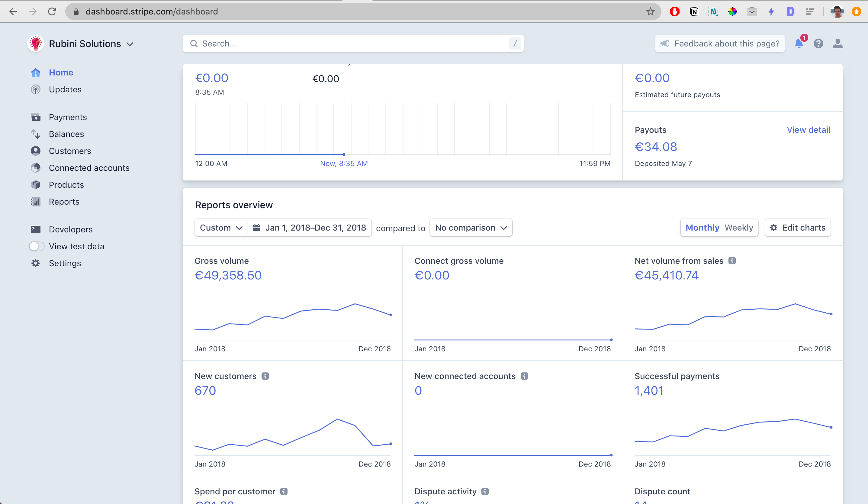
Task: Click Net volume €45,410.74 value
Action: pyautogui.click(x=667, y=276)
